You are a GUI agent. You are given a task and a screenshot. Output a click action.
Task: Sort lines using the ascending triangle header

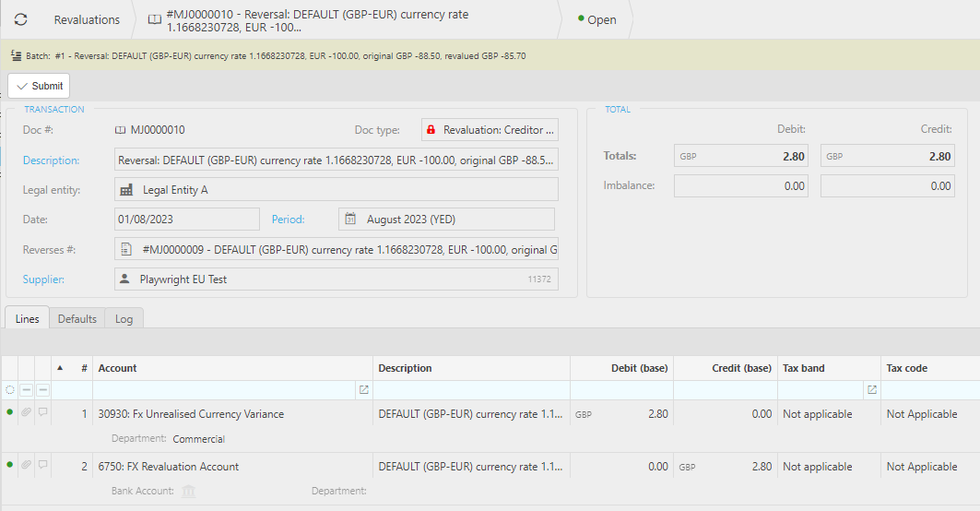coord(60,368)
